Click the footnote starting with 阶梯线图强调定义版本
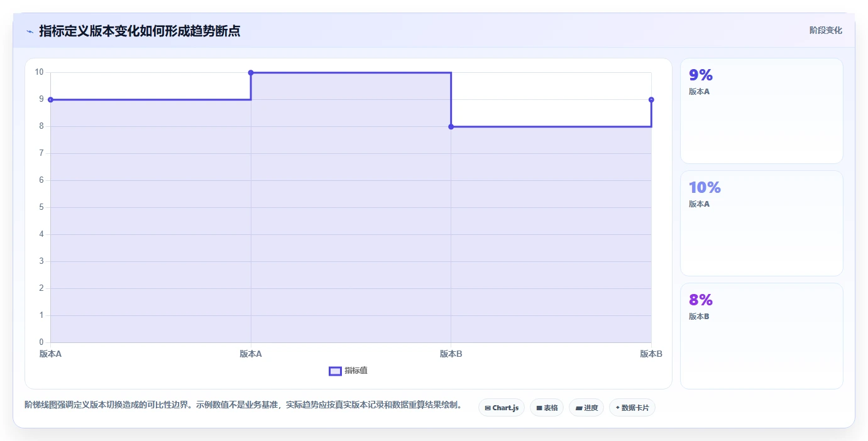 click(245, 405)
